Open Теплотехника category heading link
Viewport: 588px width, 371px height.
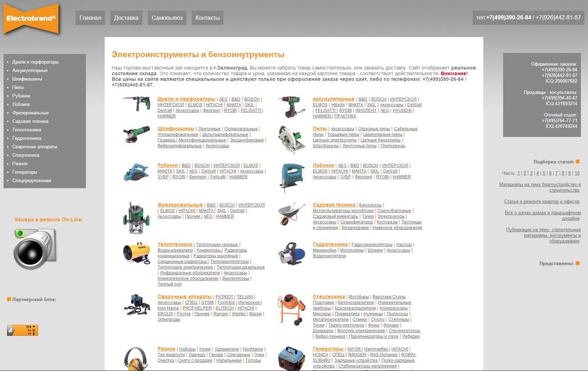(175, 245)
